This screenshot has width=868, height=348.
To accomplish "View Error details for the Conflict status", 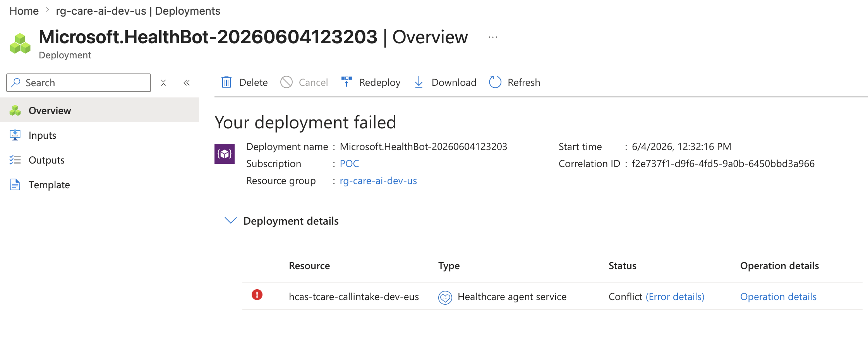I will pos(675,297).
